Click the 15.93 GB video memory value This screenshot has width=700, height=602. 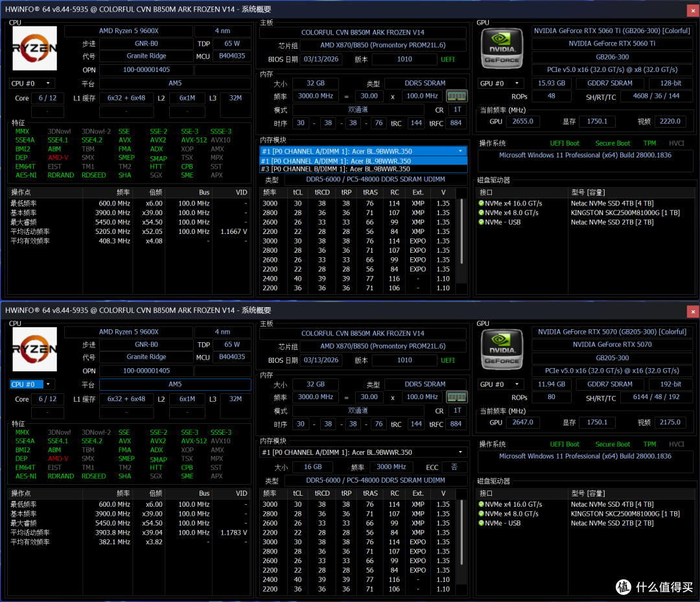(552, 84)
